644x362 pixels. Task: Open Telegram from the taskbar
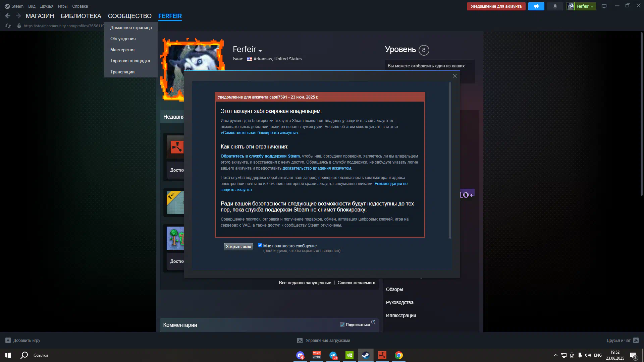point(333,355)
